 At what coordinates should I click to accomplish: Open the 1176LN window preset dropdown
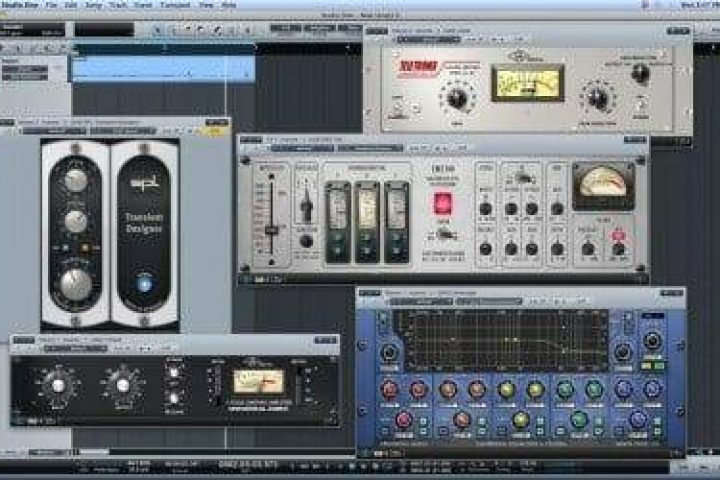pyautogui.click(x=75, y=349)
